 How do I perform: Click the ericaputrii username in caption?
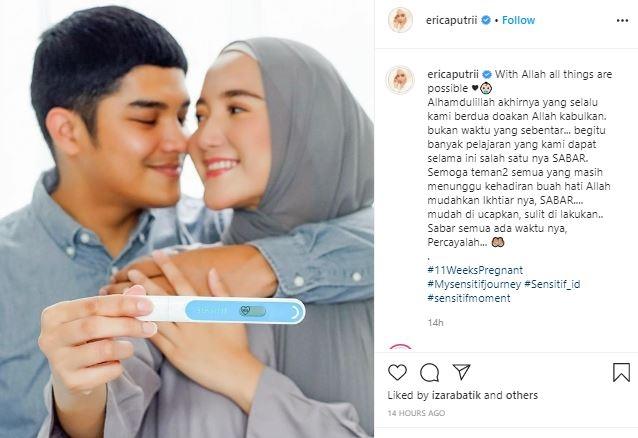(x=453, y=74)
